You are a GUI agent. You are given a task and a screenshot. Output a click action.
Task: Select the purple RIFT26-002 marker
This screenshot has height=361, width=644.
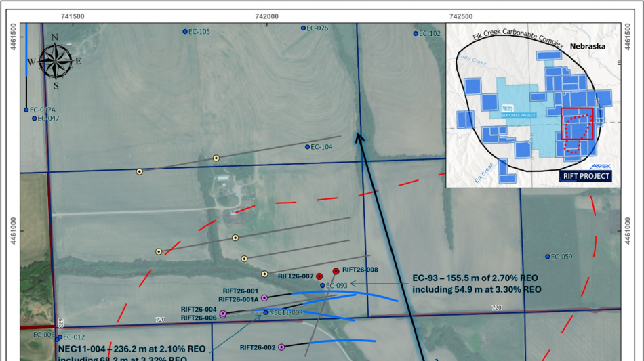pyautogui.click(x=281, y=347)
